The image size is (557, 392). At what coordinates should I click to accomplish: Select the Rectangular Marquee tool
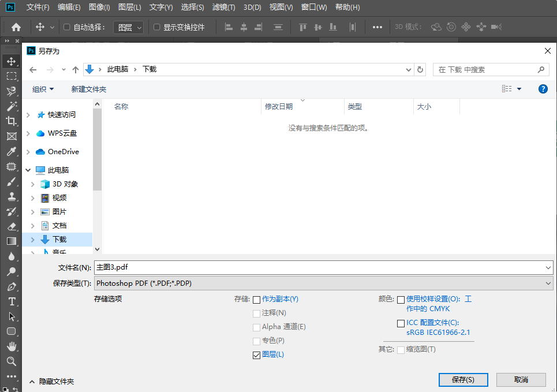click(11, 76)
